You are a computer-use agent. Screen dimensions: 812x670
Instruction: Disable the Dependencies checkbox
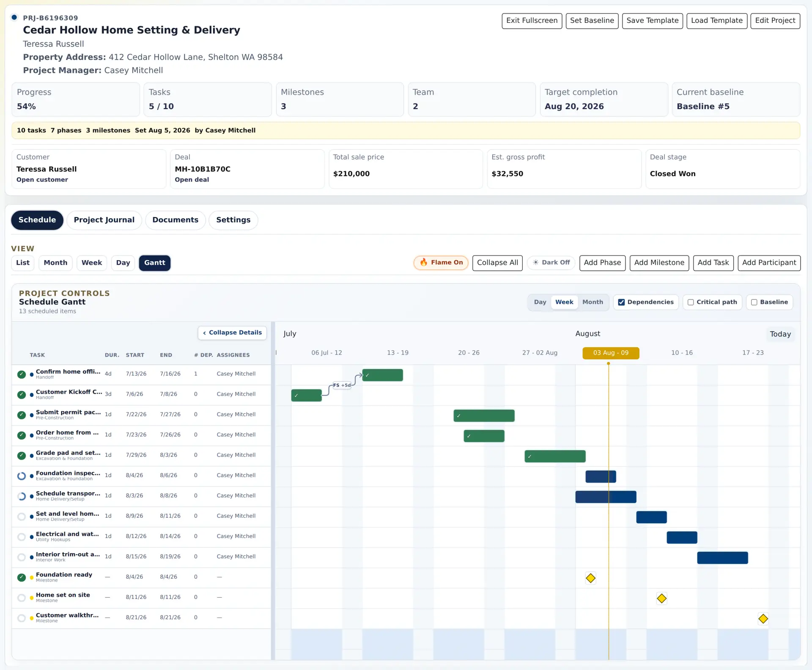(x=621, y=302)
